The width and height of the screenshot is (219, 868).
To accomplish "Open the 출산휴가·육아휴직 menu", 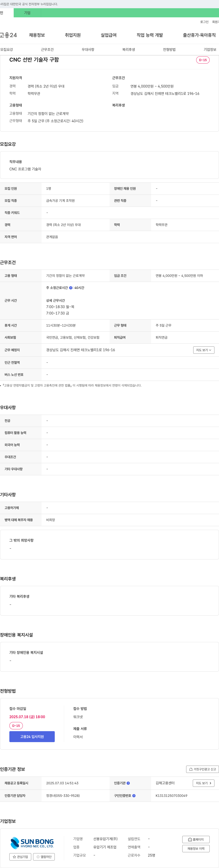I will 199,35.
